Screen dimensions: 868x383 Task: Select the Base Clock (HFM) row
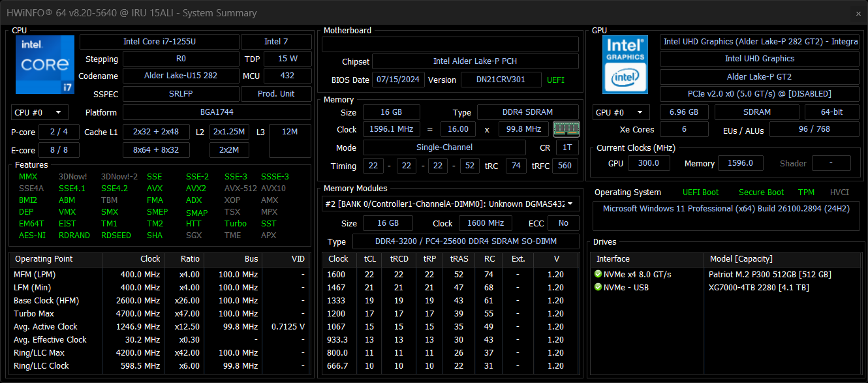(160, 300)
